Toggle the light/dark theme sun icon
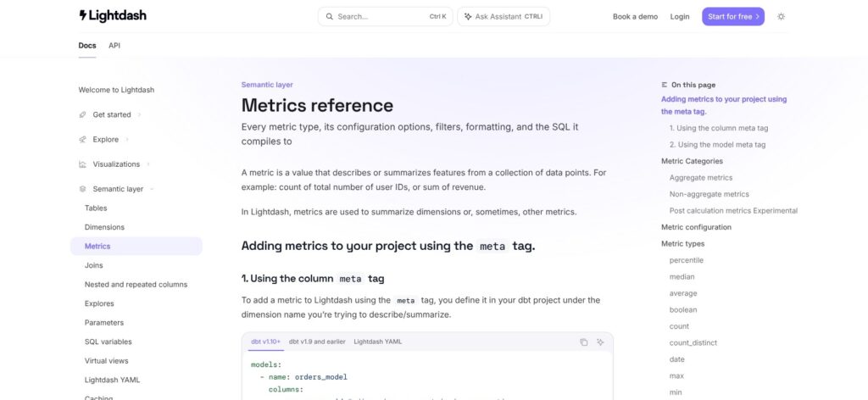The image size is (868, 400). [x=781, y=17]
